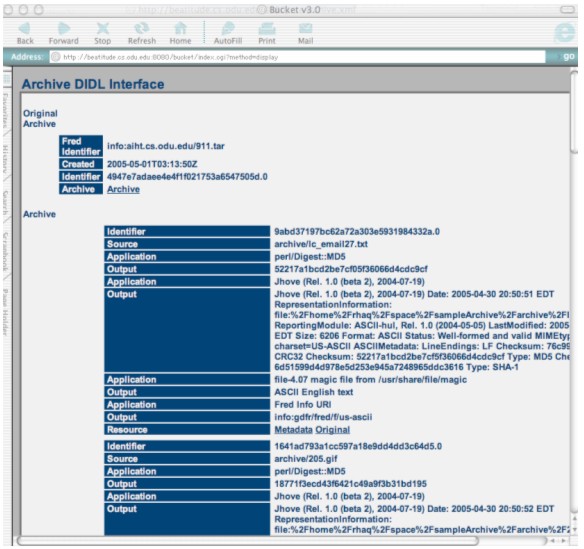Print the page
The height and width of the screenshot is (549, 584).
[267, 33]
